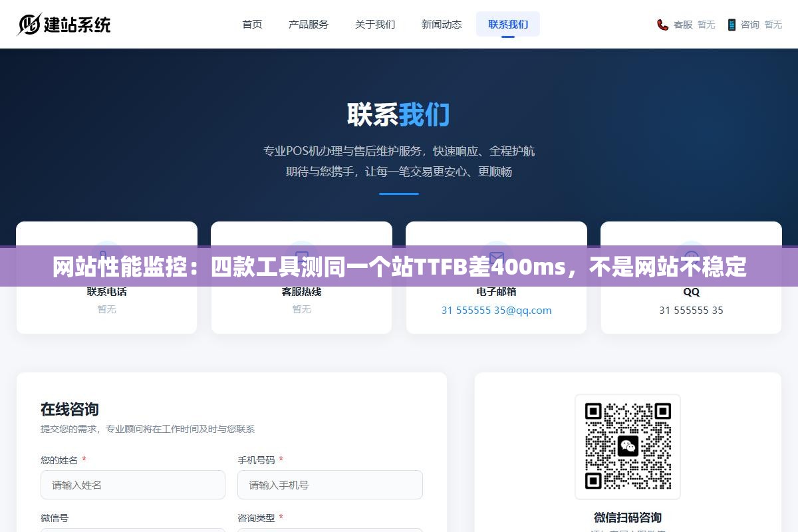Click the 建站系统 logo
The width and height of the screenshot is (798, 532).
point(64,25)
